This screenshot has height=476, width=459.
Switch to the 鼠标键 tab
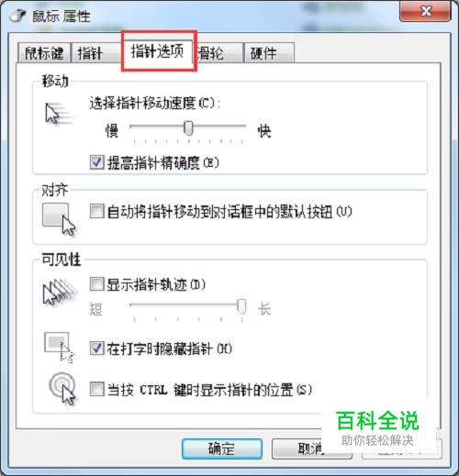pos(44,53)
